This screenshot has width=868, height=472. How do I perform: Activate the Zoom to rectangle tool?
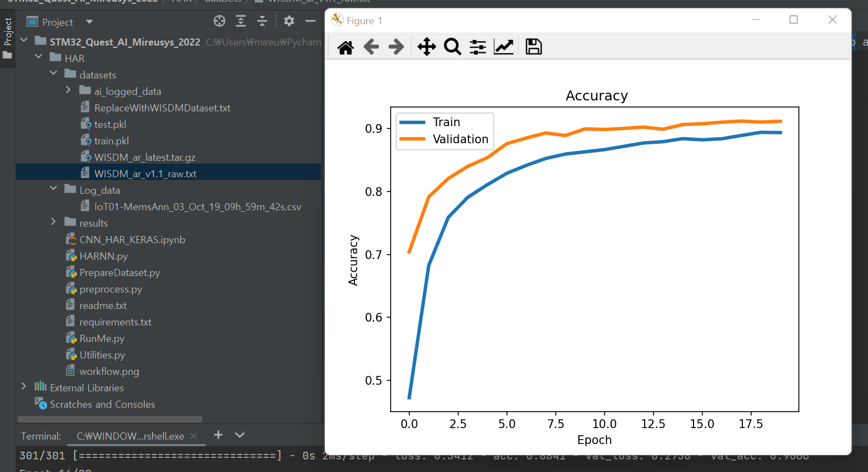pos(452,47)
